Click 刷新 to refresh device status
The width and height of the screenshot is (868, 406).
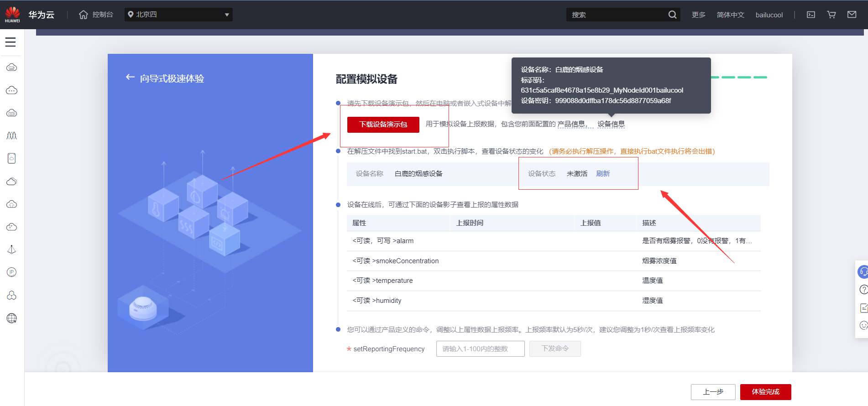click(603, 174)
